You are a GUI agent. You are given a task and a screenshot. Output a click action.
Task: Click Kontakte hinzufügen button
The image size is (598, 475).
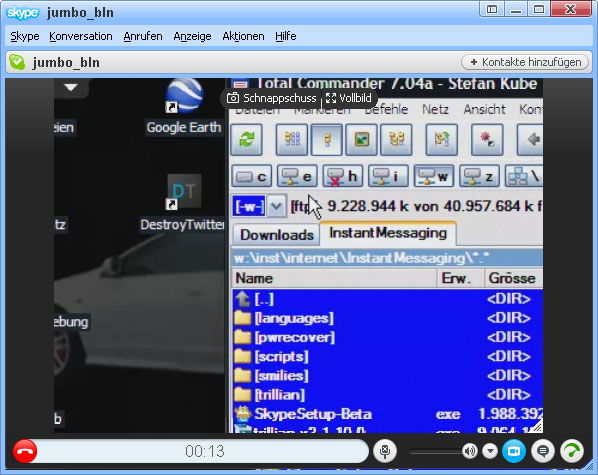[525, 62]
